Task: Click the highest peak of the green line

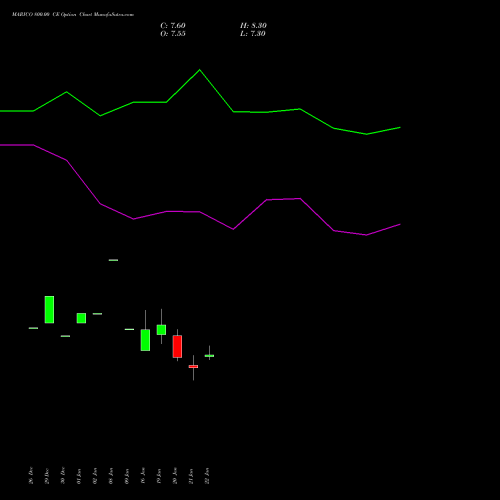Action: pyautogui.click(x=200, y=70)
